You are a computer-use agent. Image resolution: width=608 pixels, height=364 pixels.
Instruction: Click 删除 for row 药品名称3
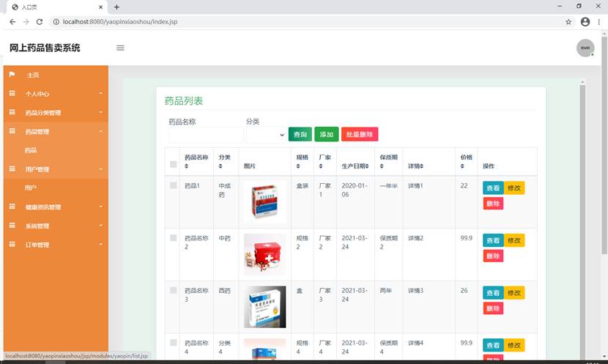[x=493, y=308]
